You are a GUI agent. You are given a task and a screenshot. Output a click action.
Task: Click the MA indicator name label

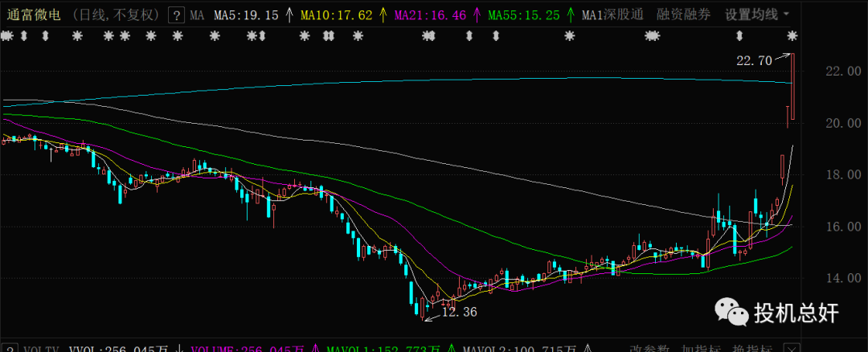click(x=197, y=14)
